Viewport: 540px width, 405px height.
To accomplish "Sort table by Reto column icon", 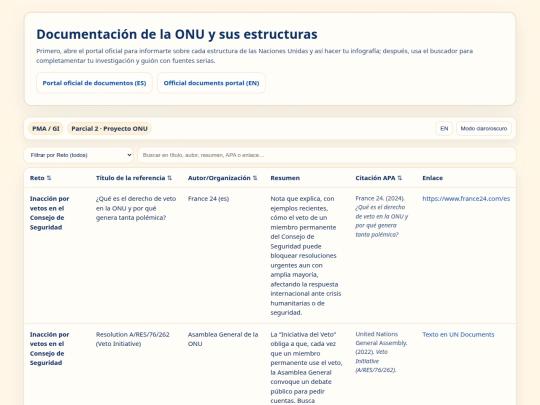I will [49, 178].
